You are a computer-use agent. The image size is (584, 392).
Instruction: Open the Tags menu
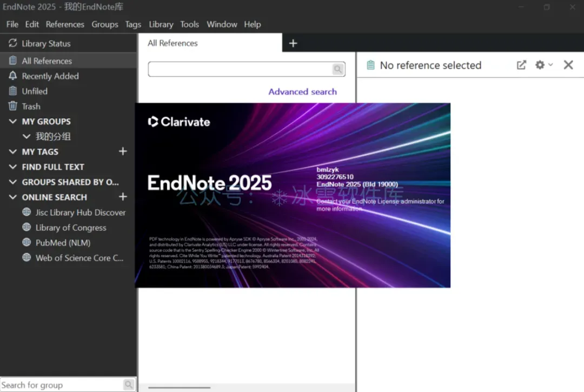tap(133, 24)
